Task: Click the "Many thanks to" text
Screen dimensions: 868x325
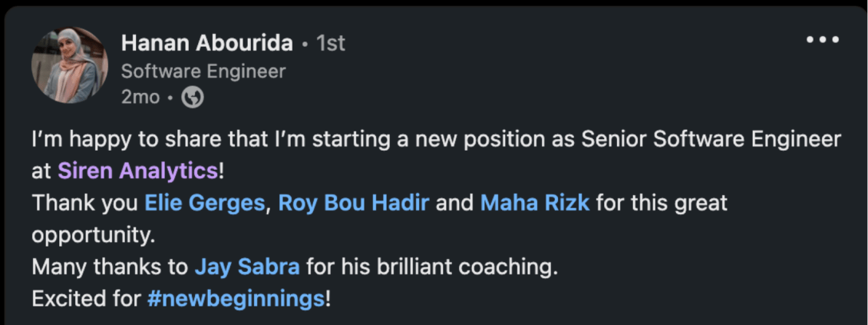Action: pyautogui.click(x=110, y=267)
